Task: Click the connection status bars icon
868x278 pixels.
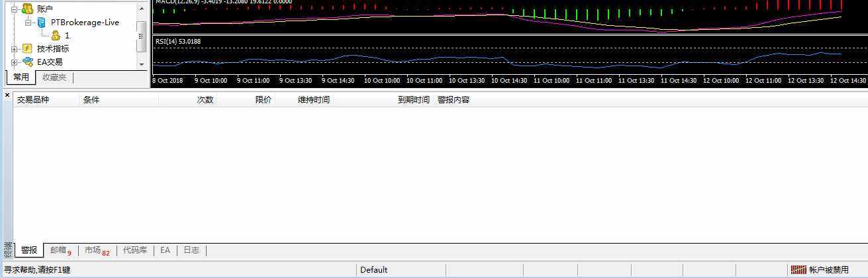Action: (799, 270)
